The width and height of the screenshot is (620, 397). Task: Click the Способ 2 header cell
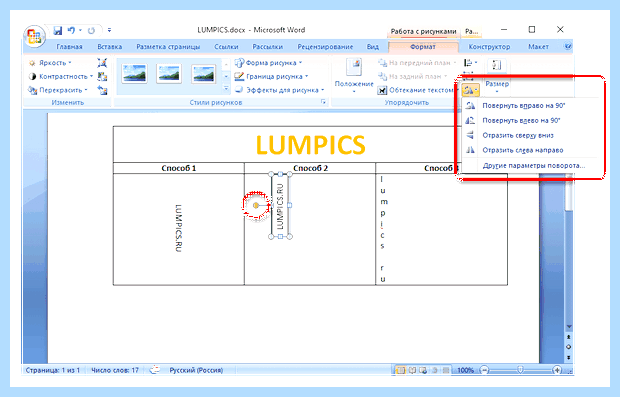click(310, 168)
